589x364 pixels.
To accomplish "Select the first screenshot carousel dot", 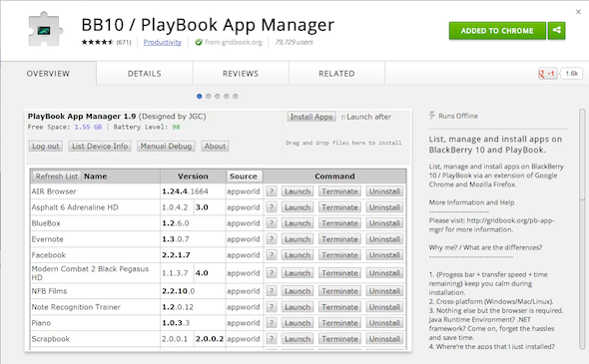I will tap(199, 96).
